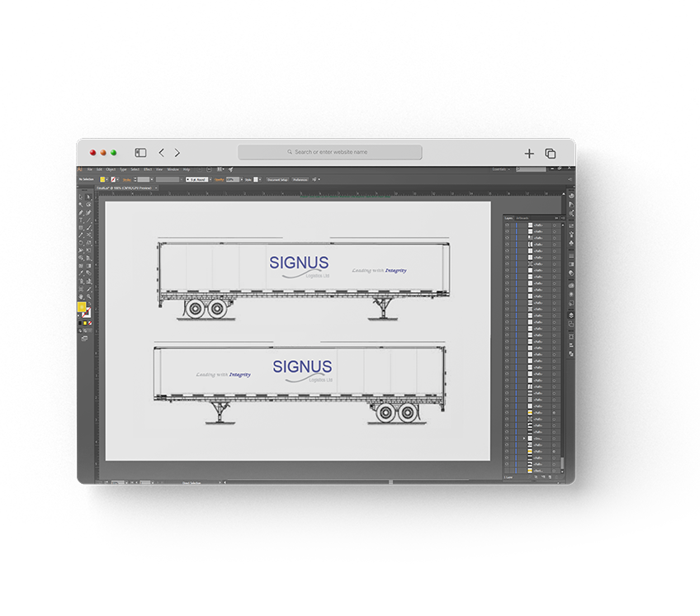Select the Rectangle shape tool

pyautogui.click(x=81, y=228)
